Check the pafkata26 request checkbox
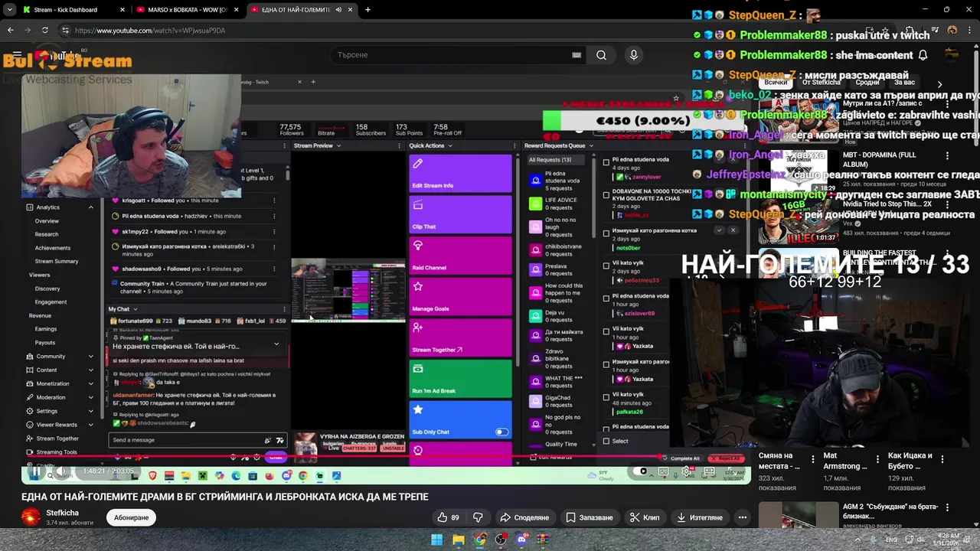 coord(606,397)
